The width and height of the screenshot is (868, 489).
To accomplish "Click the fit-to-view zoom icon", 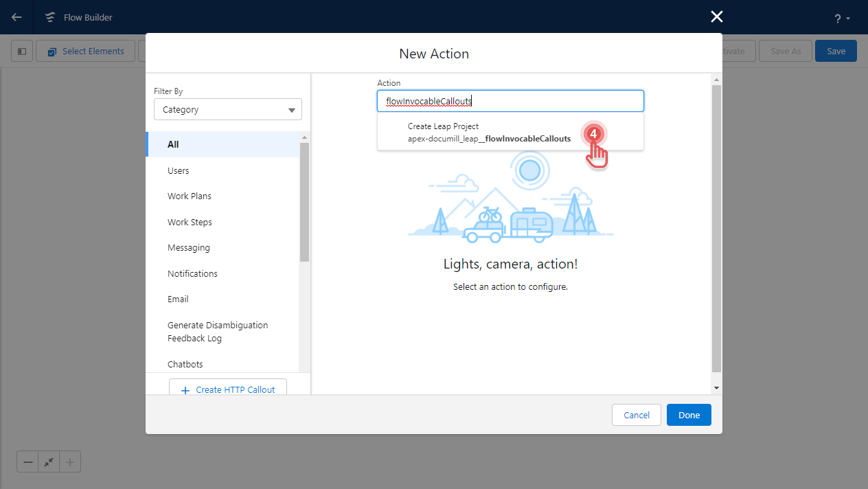I will point(48,462).
